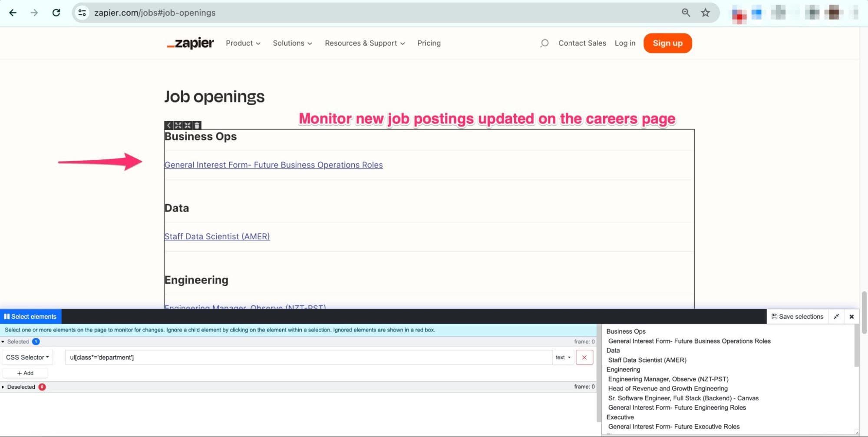
Task: Click the Sign up button
Action: click(x=667, y=43)
